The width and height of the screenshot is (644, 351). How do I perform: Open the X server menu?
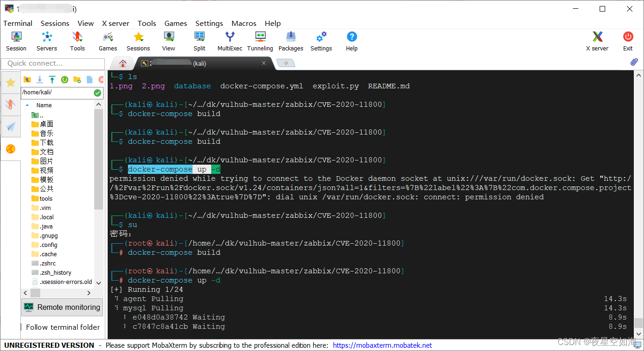pyautogui.click(x=115, y=23)
